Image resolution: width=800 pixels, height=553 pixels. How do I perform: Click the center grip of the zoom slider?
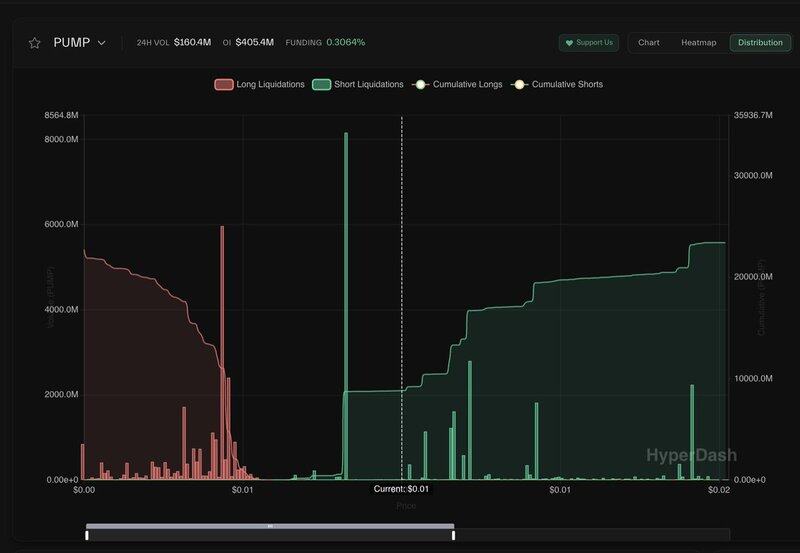pyautogui.click(x=270, y=526)
